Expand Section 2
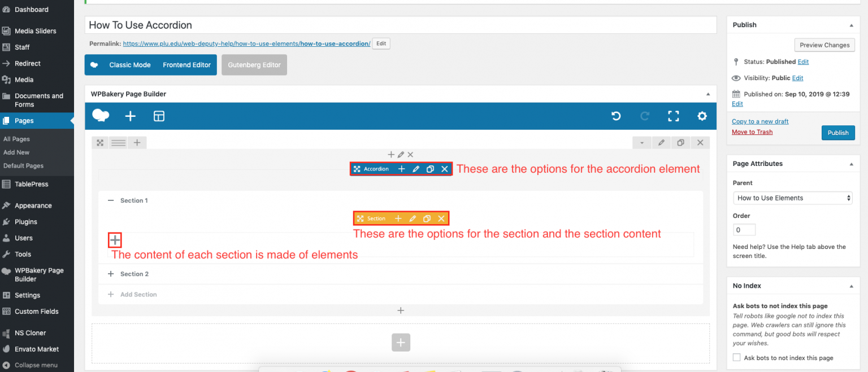 pyautogui.click(x=111, y=274)
